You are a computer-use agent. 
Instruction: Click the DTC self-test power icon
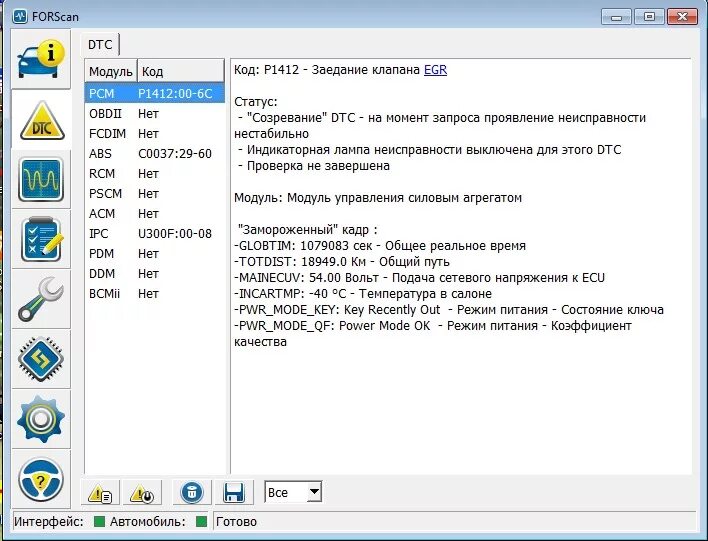pyautogui.click(x=142, y=493)
